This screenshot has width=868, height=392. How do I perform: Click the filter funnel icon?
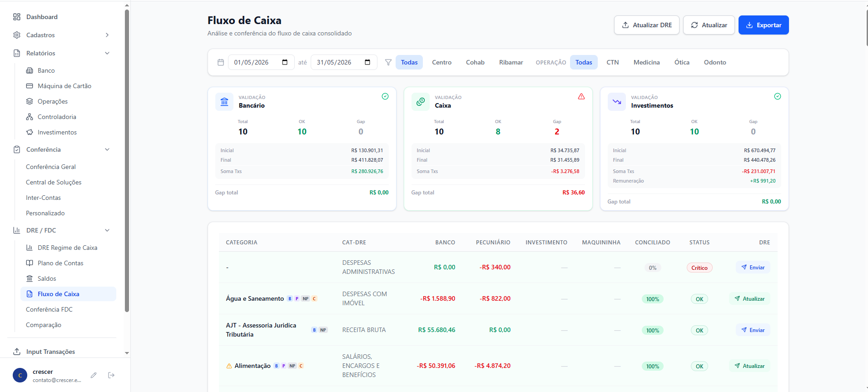click(388, 62)
